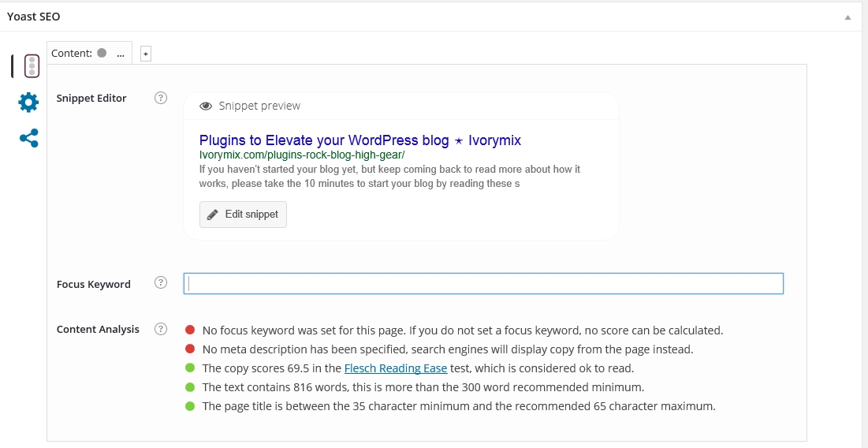Click the Edit snippet button
The width and height of the screenshot is (868, 448).
coord(243,215)
